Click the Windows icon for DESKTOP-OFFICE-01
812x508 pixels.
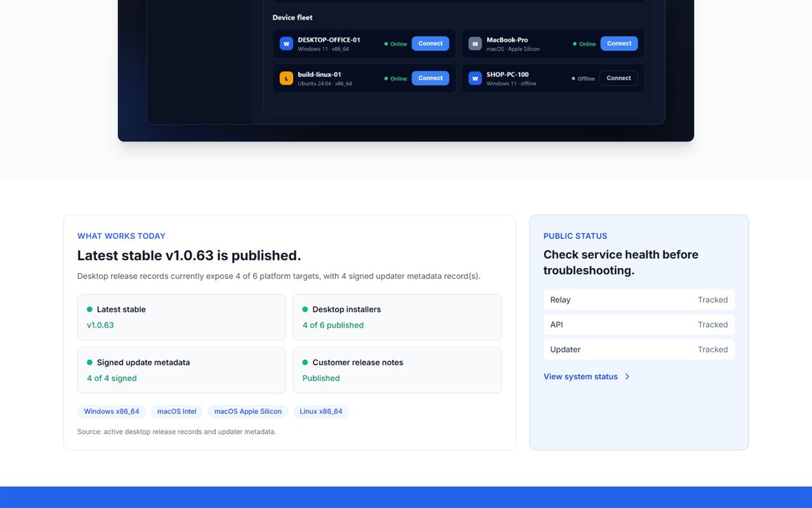point(286,44)
